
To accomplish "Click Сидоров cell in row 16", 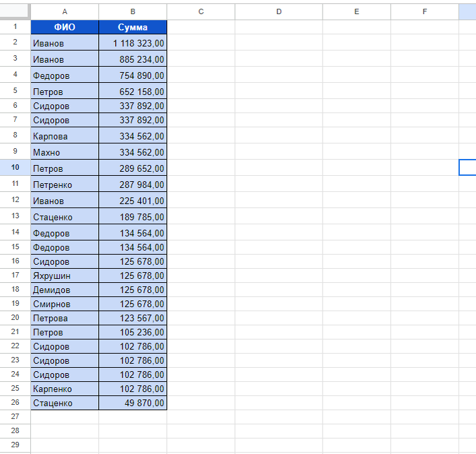I will [x=65, y=261].
